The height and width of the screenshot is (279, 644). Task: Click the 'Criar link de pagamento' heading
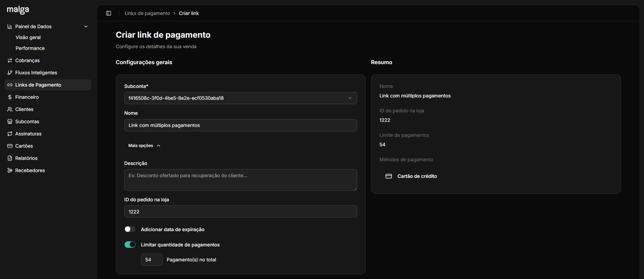pyautogui.click(x=163, y=35)
